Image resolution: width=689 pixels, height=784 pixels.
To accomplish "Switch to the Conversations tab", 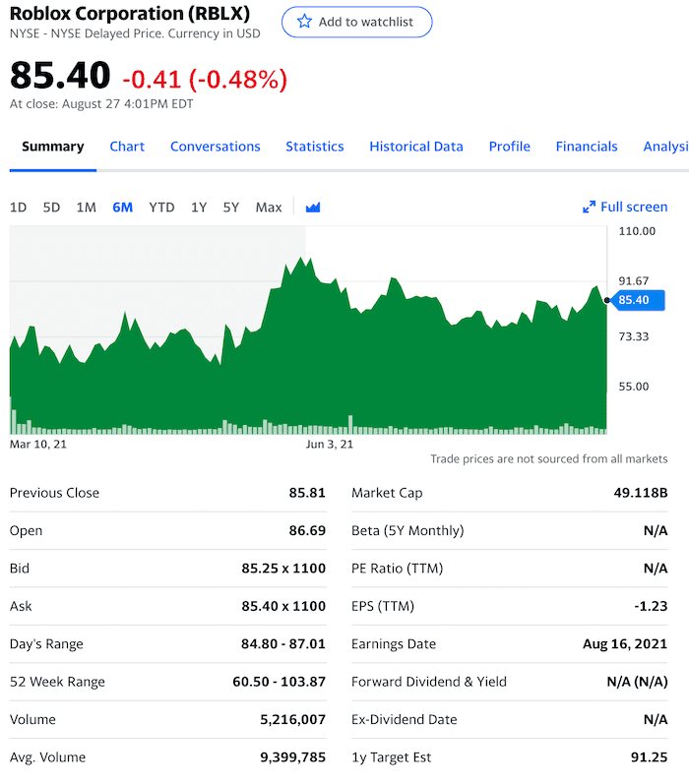I will tap(216, 147).
